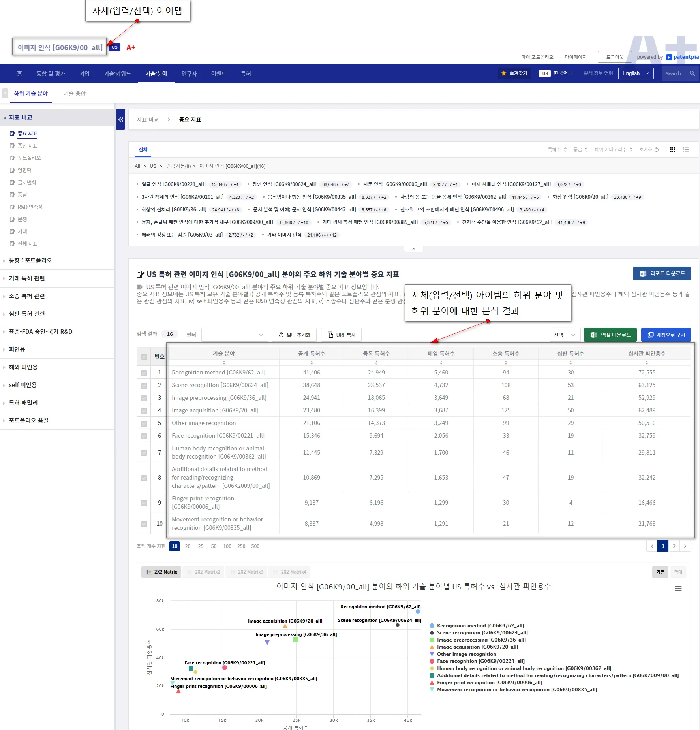
Task: Check the row for Scene recognition
Action: coord(144,385)
